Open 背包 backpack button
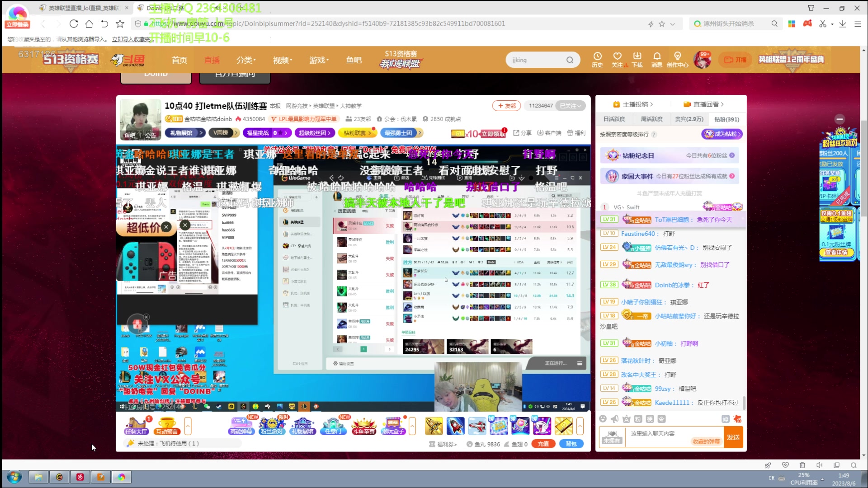868x488 pixels. [571, 444]
